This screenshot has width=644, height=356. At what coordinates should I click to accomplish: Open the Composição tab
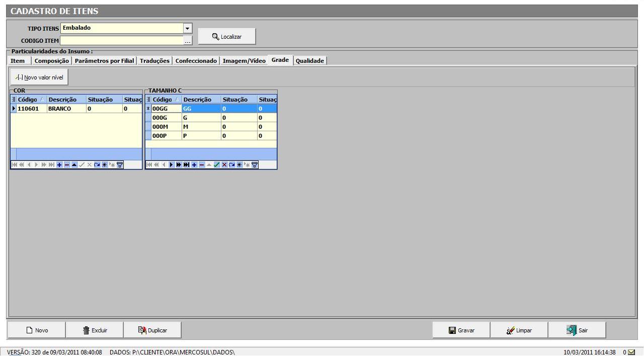tap(52, 61)
